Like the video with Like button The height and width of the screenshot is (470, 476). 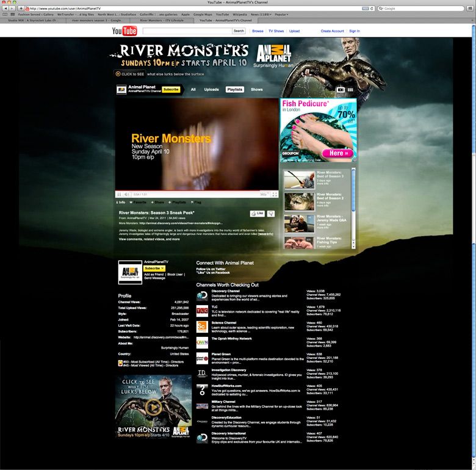[x=257, y=214]
